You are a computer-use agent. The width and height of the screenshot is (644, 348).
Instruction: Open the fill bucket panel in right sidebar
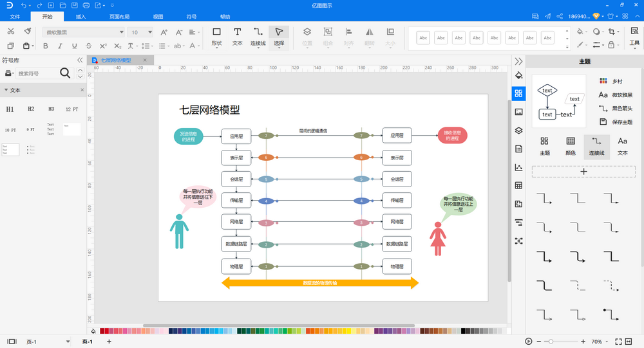coord(518,75)
